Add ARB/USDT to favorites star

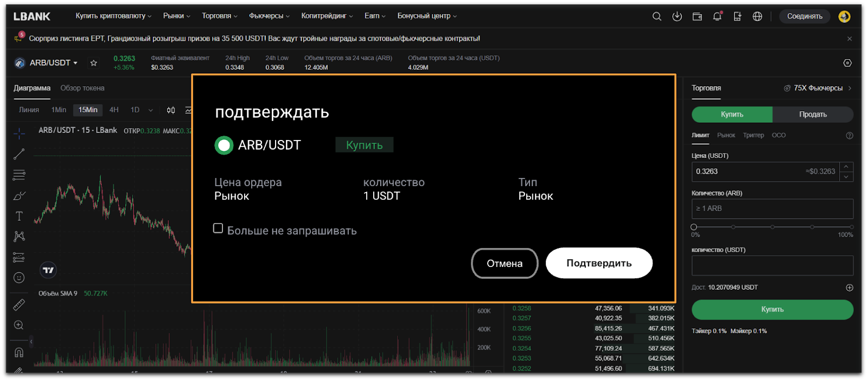[x=93, y=63]
